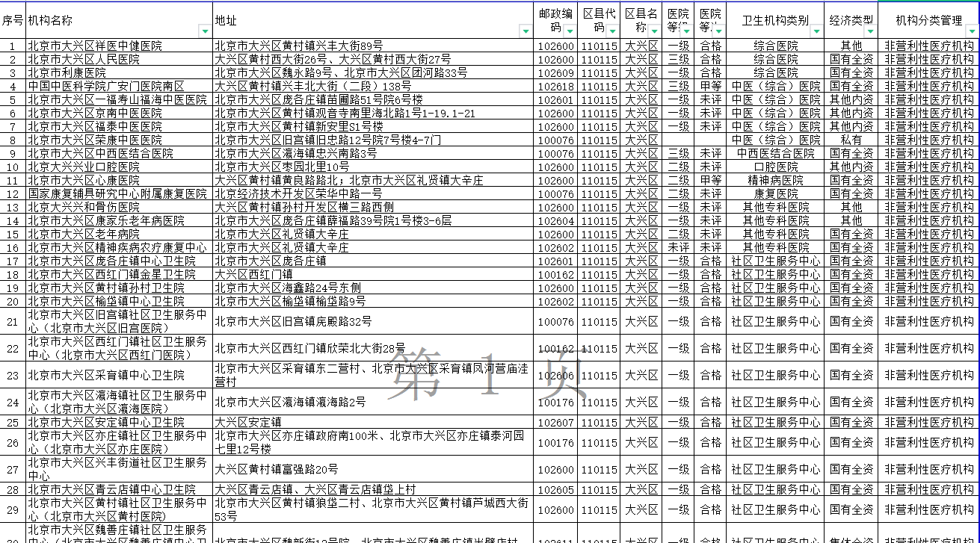Select the 精神病医院 category cell

[x=775, y=180]
